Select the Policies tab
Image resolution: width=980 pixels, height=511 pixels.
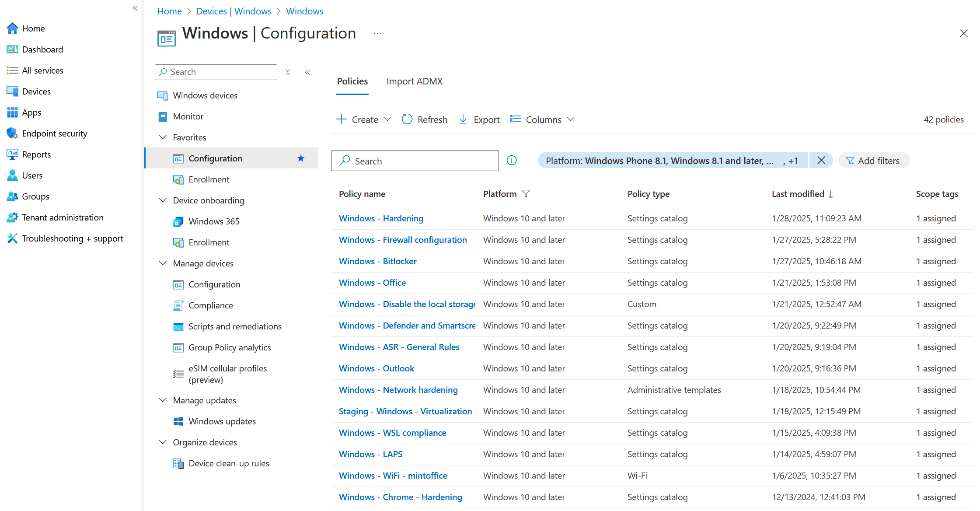352,81
